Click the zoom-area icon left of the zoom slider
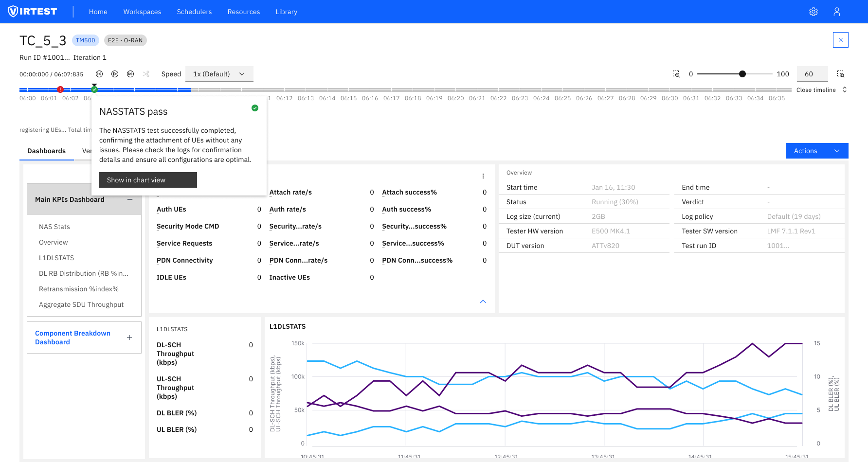Screen dimensions: 868x462 [x=676, y=74]
